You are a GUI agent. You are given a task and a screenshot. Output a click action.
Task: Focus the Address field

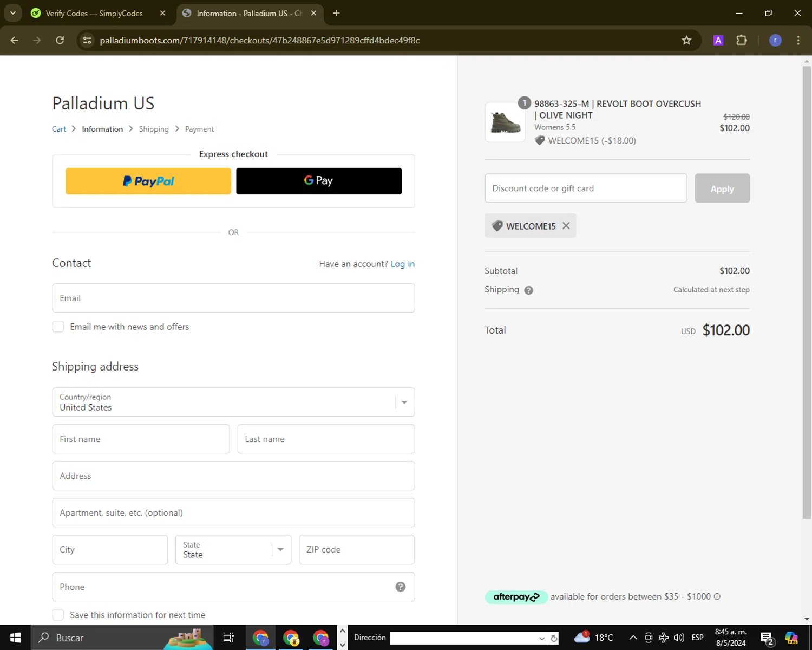coord(233,476)
